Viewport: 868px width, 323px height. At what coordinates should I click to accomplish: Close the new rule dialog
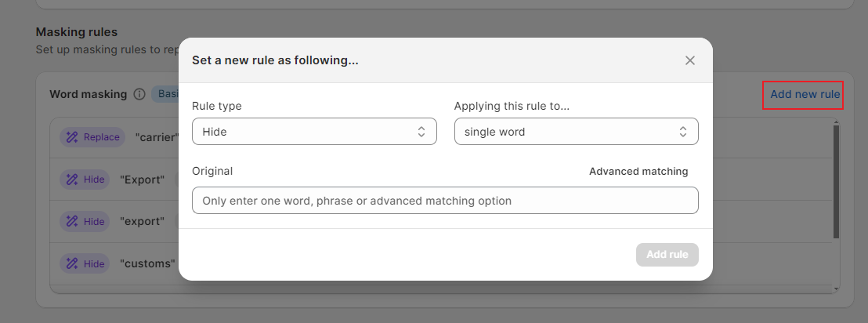(690, 60)
